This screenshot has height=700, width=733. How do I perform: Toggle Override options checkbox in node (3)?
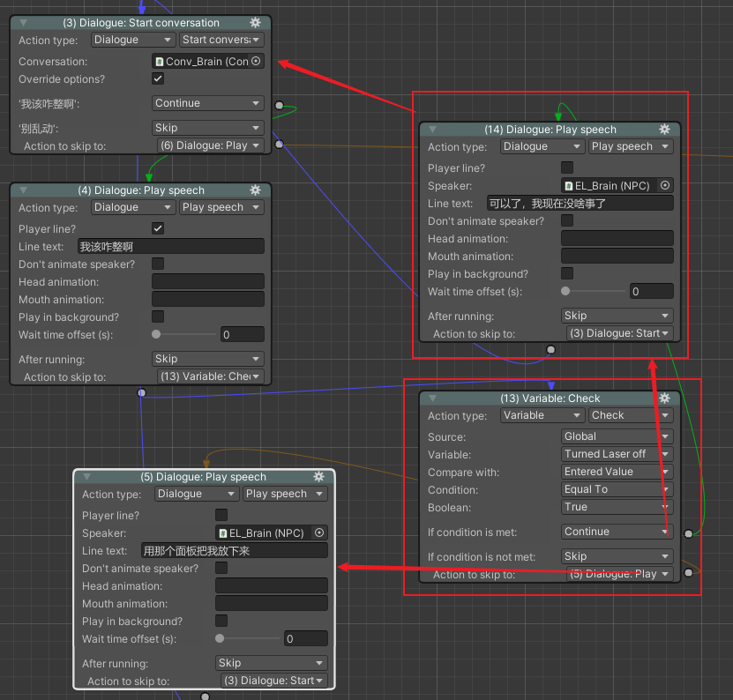pos(158,78)
